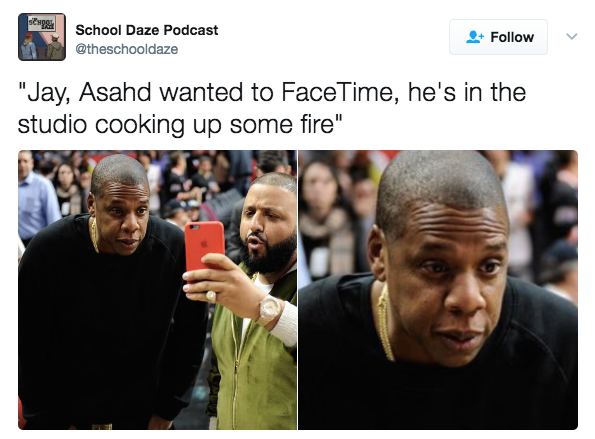The height and width of the screenshot is (439, 595).
Task: Click the tweet text about FaceTime
Action: [272, 108]
